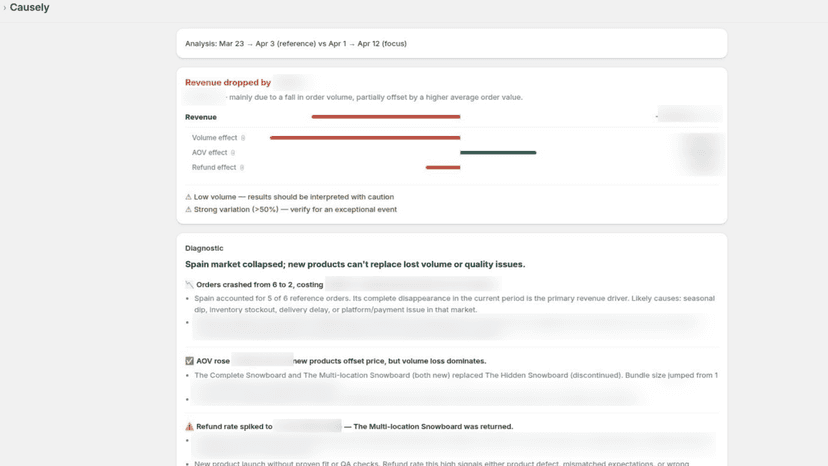Screen dimensions: 828x466
Task: Click the red Volume effect bar
Action: 365,138
